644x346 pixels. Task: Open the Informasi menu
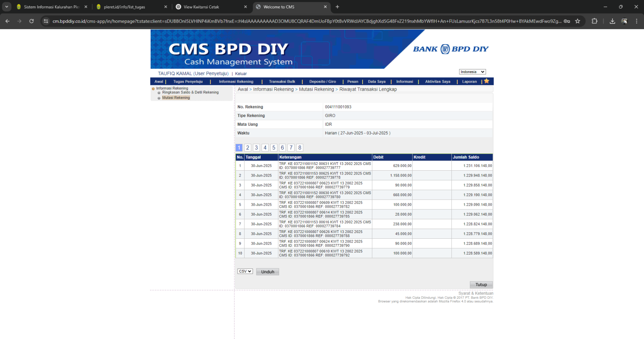click(405, 82)
